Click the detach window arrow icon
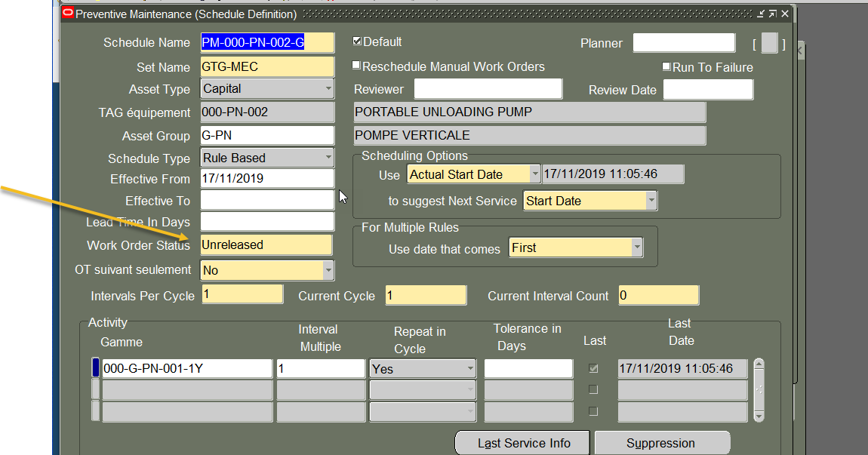Viewport: 868px width, 455px height. pos(773,14)
